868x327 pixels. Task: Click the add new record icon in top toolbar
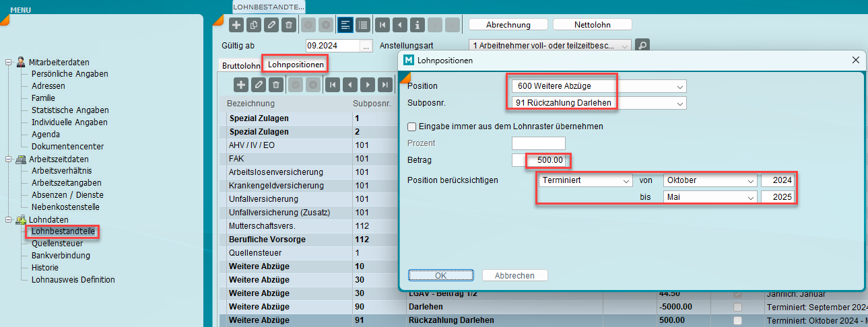[236, 25]
